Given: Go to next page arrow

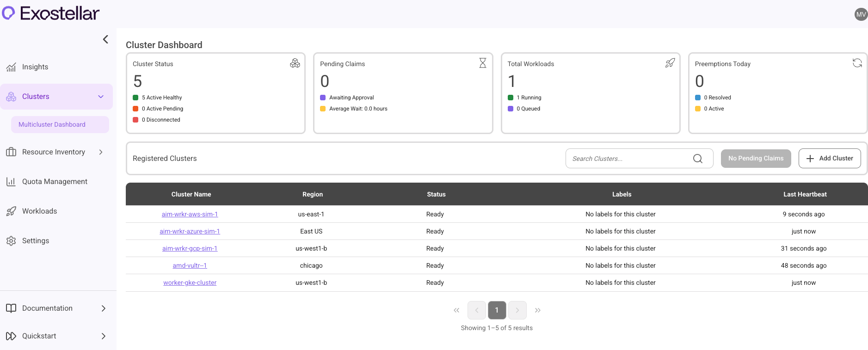Looking at the screenshot, I should [x=517, y=310].
